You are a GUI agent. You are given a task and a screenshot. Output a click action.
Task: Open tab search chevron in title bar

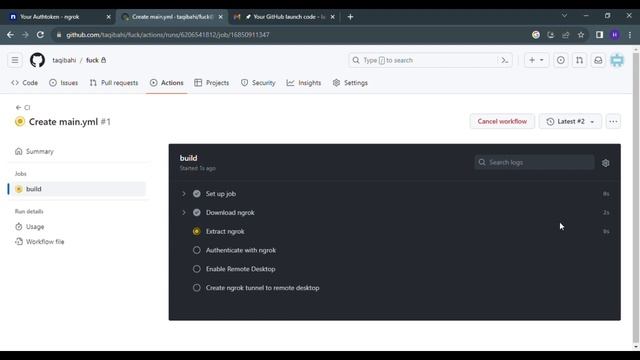(x=564, y=16)
